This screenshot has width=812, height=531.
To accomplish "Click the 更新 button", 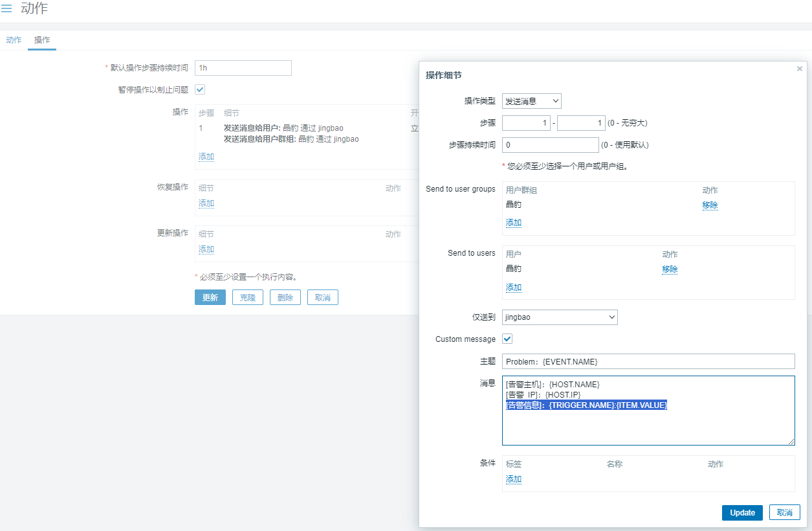I will click(210, 297).
